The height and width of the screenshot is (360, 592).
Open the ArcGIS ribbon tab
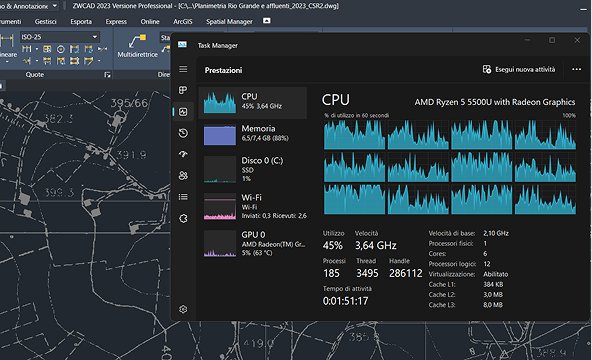pyautogui.click(x=183, y=22)
